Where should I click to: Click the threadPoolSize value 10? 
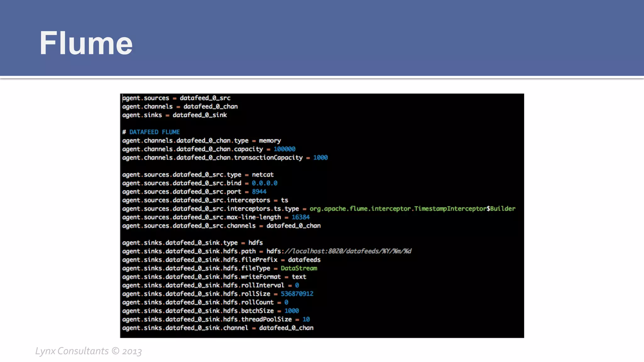point(306,319)
